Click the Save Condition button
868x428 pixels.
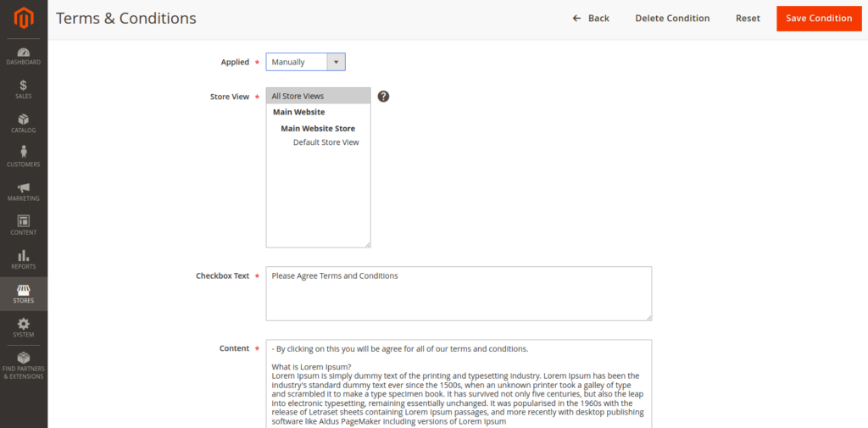click(x=818, y=19)
